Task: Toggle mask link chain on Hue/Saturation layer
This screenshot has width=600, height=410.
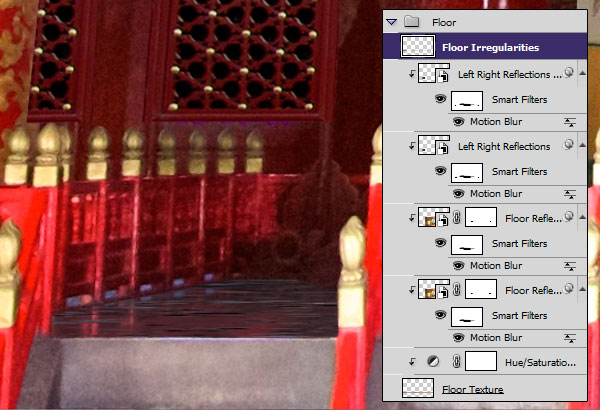Action: (x=456, y=361)
